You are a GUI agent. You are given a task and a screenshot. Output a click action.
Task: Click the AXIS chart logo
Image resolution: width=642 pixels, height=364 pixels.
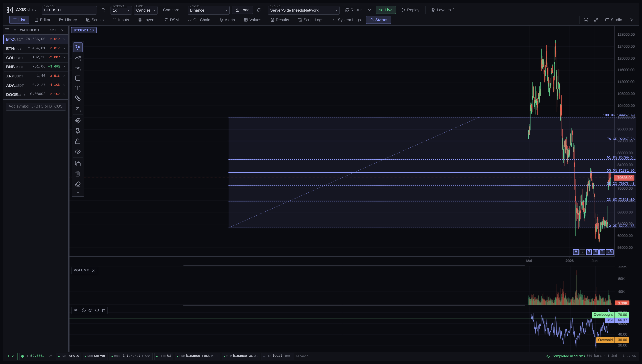click(22, 10)
